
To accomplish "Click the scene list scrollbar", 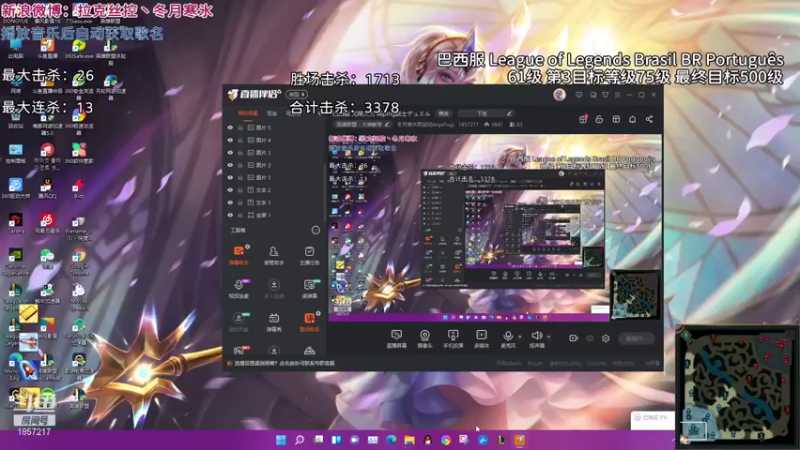I will coord(325,194).
